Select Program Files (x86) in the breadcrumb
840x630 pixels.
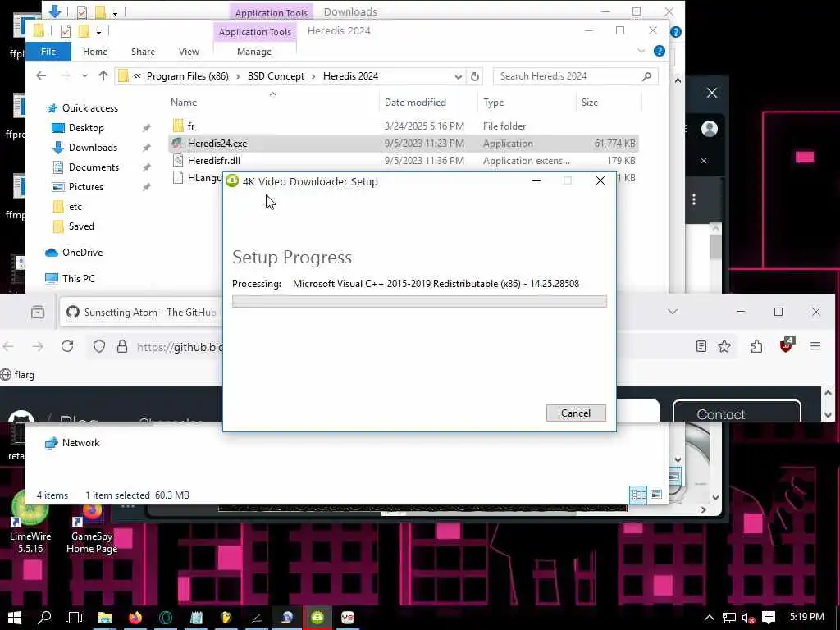tap(188, 76)
